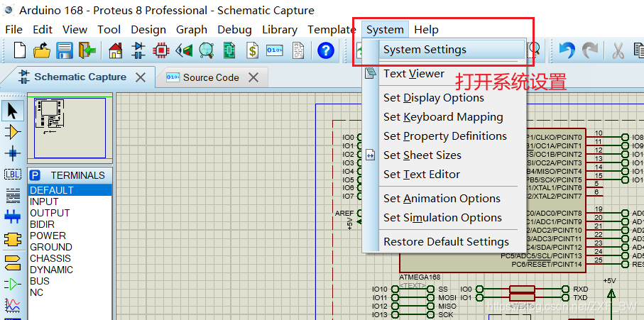The width and height of the screenshot is (644, 320).
Task: Click the Cut scissors icon
Action: tap(617, 50)
